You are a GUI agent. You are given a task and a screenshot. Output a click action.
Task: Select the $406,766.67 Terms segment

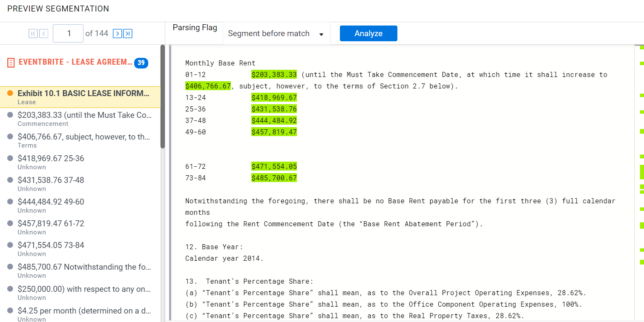(x=80, y=141)
